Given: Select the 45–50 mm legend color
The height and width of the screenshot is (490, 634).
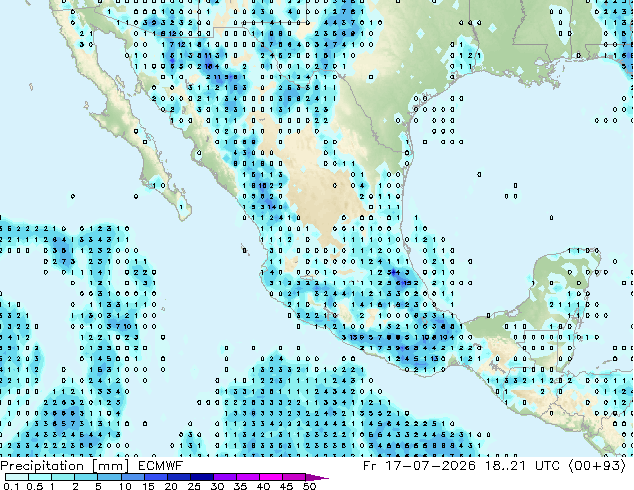Looking at the screenshot, I should tap(294, 477).
